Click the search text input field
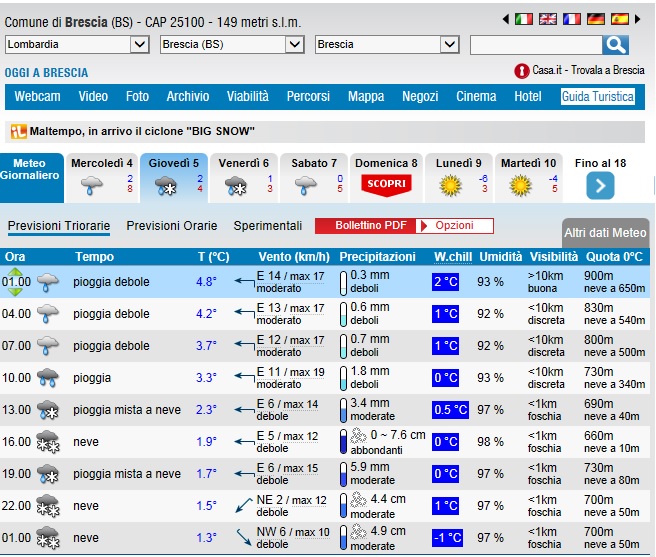The image size is (656, 557). (x=535, y=45)
